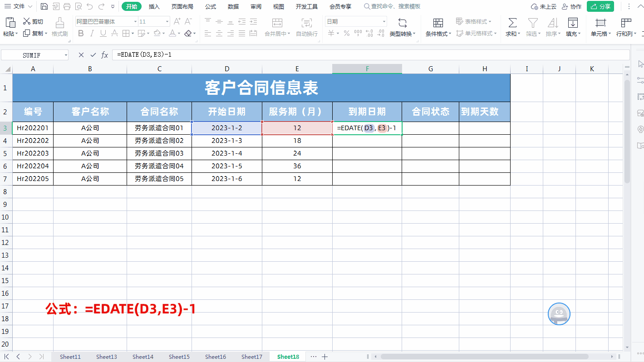Switch to the 视图 View tab

click(279, 6)
